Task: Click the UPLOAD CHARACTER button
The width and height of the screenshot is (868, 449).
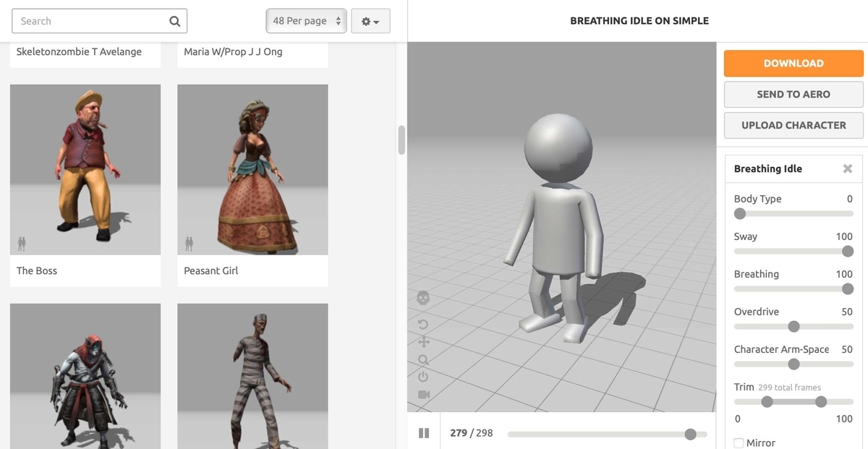Action: 793,125
